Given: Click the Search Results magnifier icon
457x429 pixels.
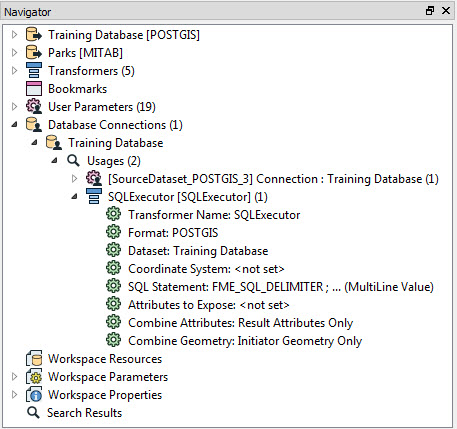Looking at the screenshot, I should point(33,413).
